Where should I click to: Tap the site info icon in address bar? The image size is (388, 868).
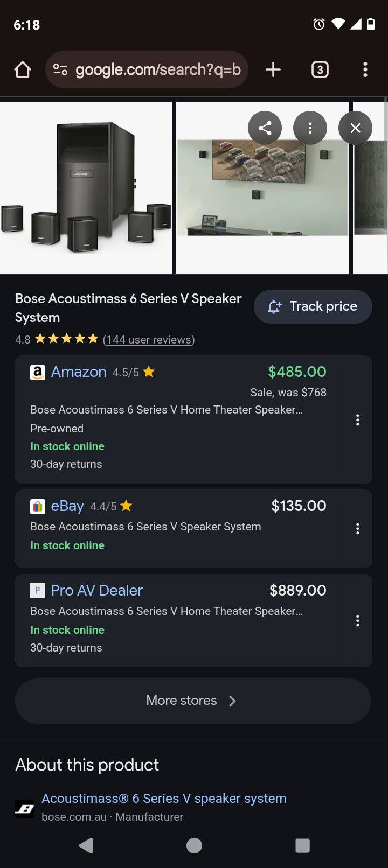click(60, 69)
